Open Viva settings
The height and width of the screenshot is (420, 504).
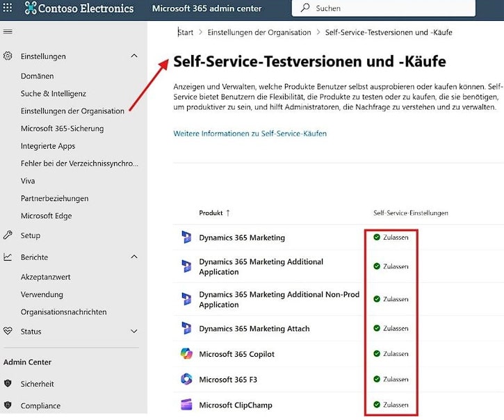pos(28,181)
